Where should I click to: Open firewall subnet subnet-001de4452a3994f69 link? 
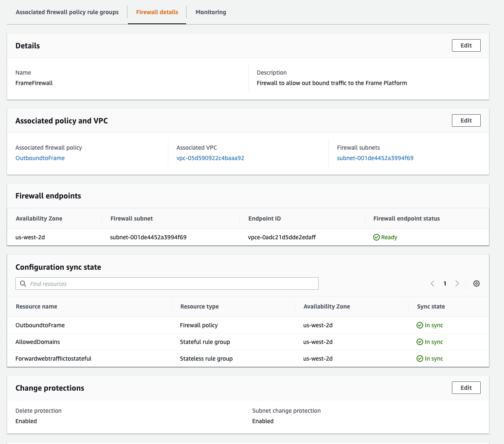[x=375, y=158]
